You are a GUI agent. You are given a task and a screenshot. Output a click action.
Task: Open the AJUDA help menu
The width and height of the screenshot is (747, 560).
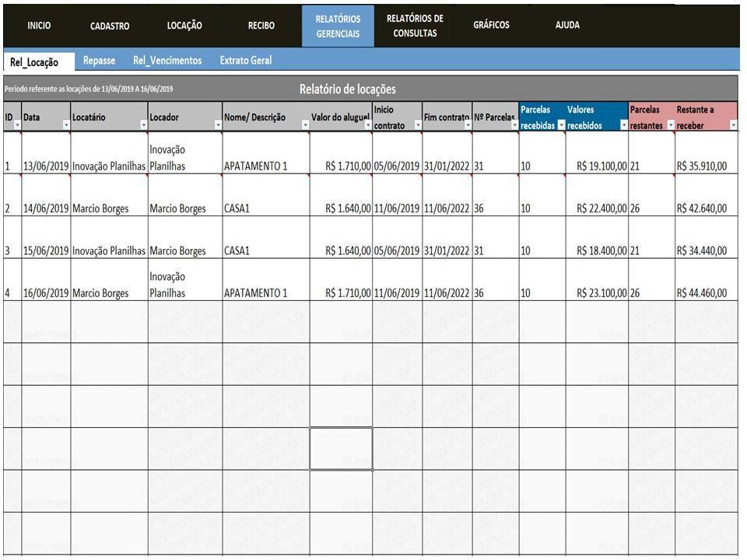(567, 25)
